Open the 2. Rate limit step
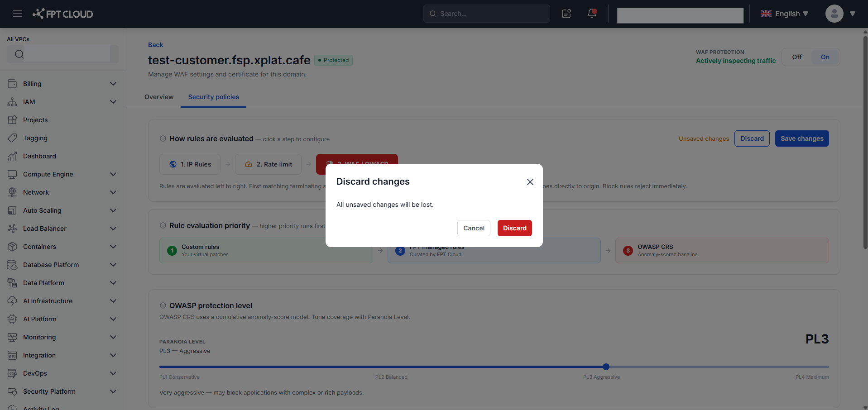The image size is (868, 410). coord(268,164)
